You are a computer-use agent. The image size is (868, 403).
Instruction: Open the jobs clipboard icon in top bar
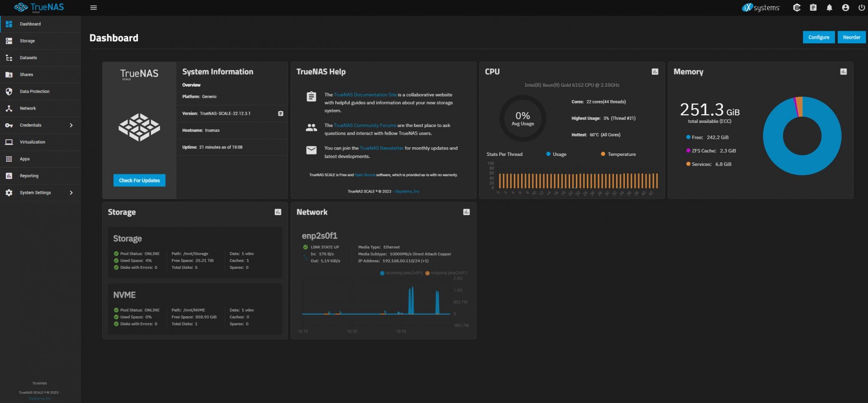[813, 8]
